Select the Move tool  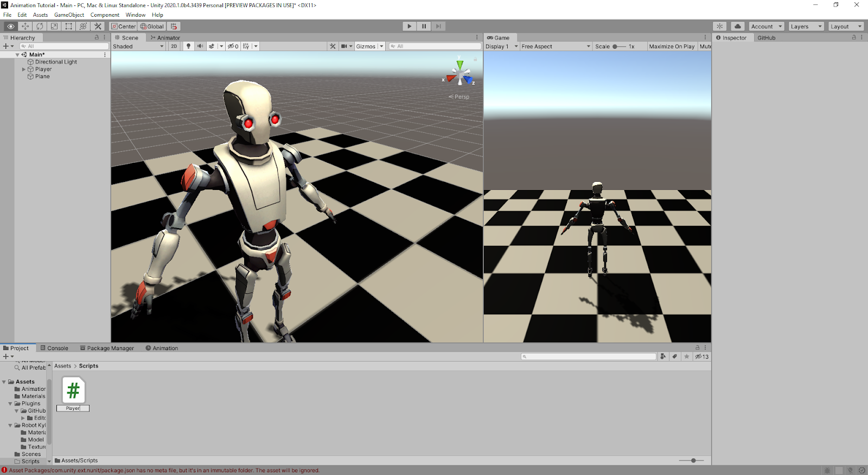pyautogui.click(x=25, y=26)
